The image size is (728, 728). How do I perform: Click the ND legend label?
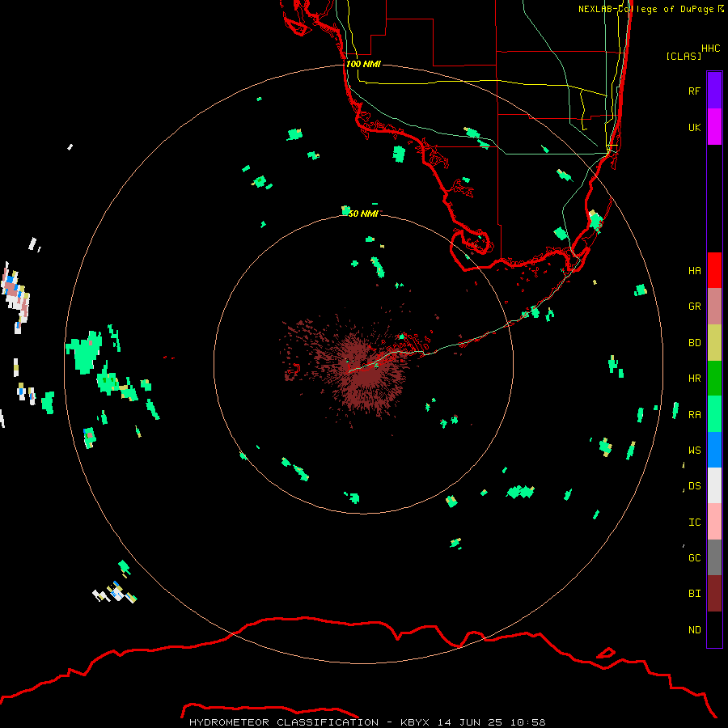[x=694, y=630]
